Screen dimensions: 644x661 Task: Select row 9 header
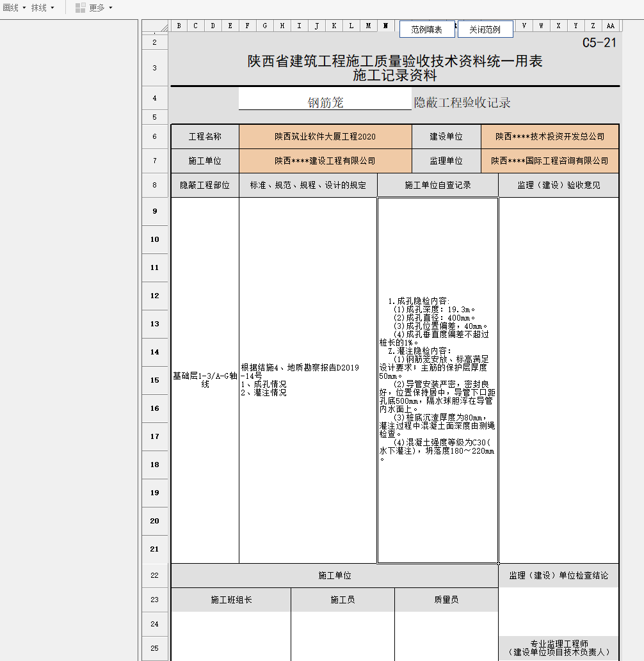point(155,211)
